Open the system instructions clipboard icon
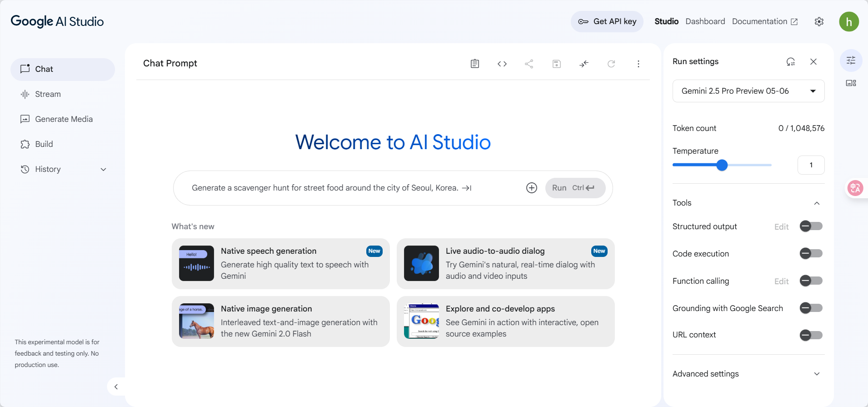868x407 pixels. (475, 64)
